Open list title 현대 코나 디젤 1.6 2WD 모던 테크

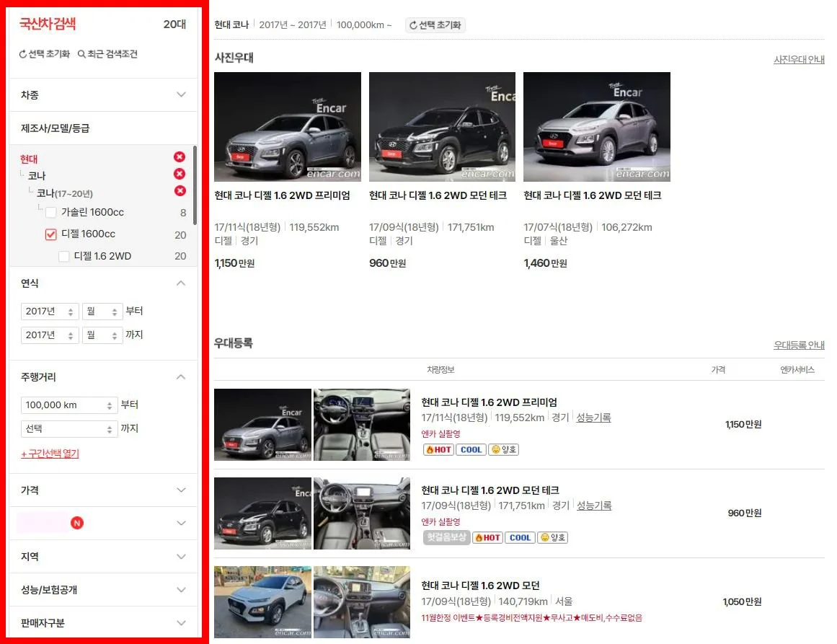click(x=490, y=490)
